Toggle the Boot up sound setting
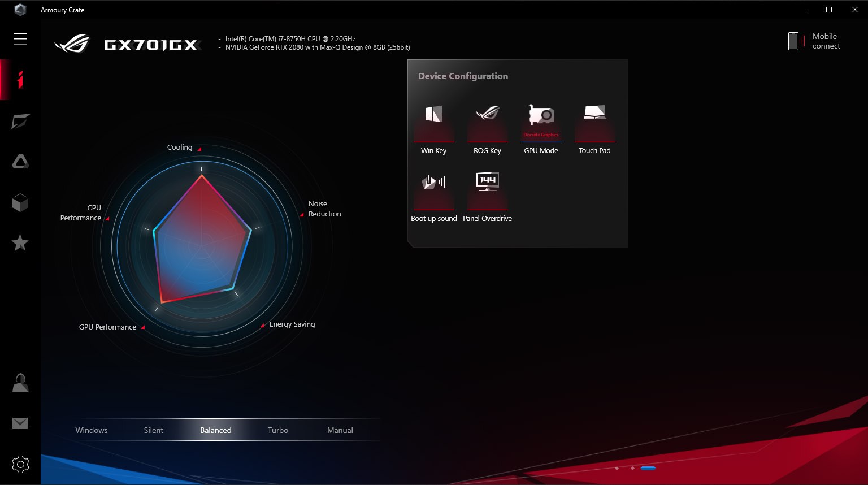The height and width of the screenshot is (485, 868). point(433,197)
